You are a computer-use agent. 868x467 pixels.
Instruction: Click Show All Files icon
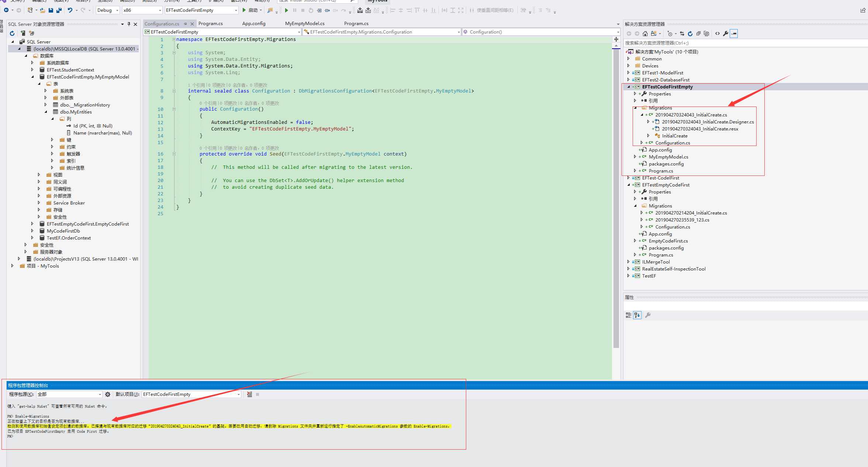click(706, 34)
